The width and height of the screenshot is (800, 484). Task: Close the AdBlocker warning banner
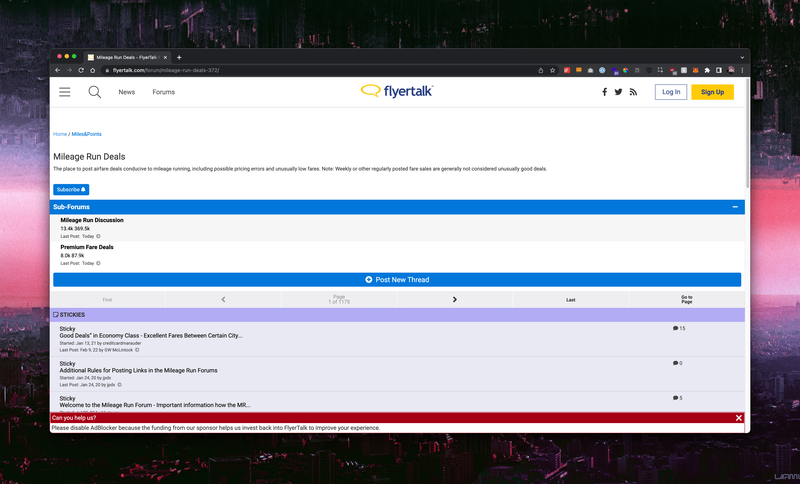[739, 418]
